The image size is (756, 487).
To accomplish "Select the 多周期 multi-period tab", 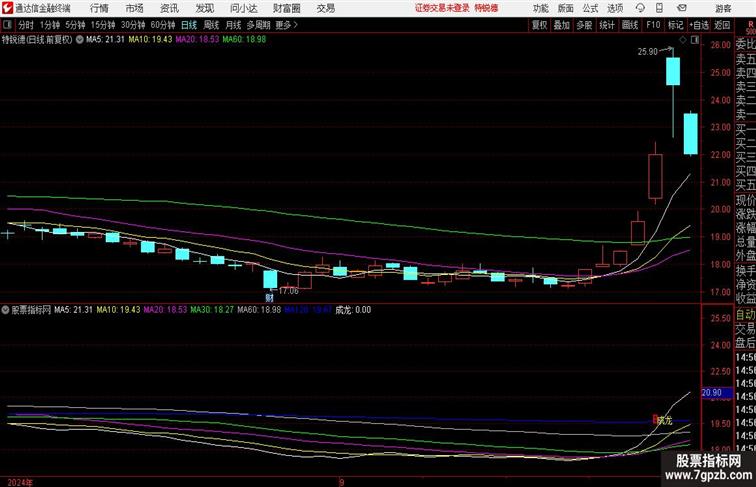I will point(258,25).
